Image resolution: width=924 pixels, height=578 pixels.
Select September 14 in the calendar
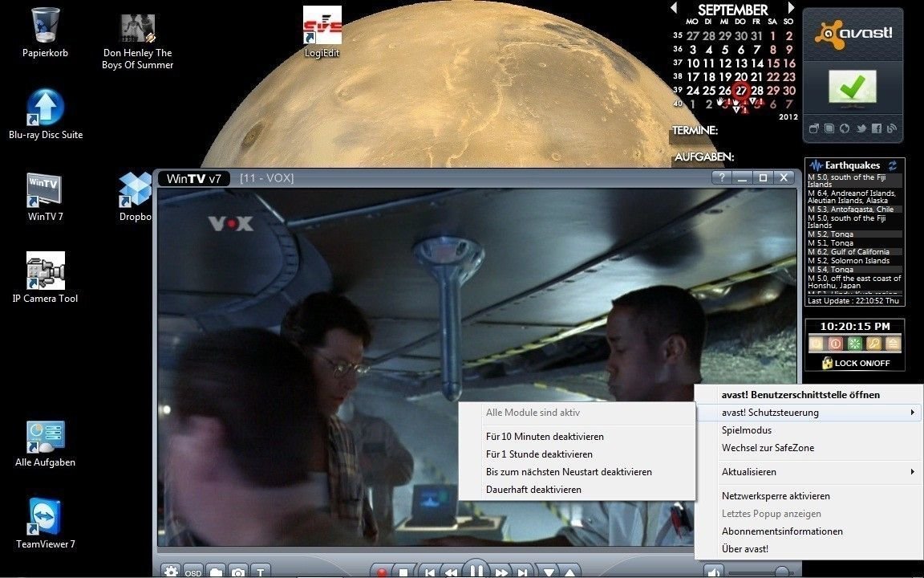[x=757, y=63]
